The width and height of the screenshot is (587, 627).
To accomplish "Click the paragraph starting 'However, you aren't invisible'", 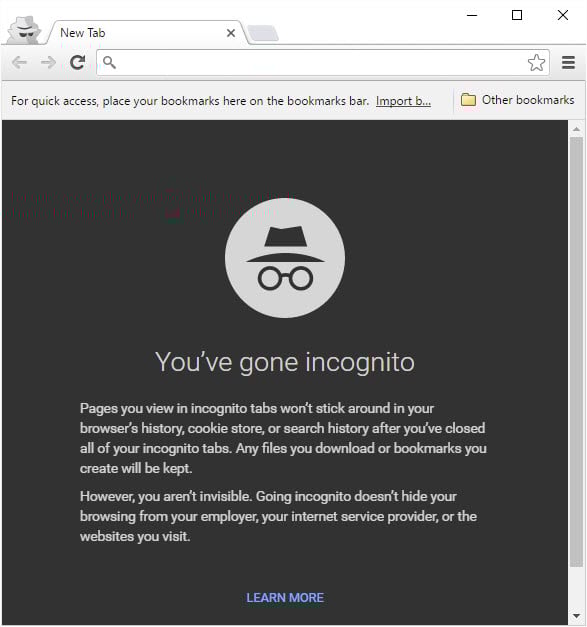I will click(278, 516).
